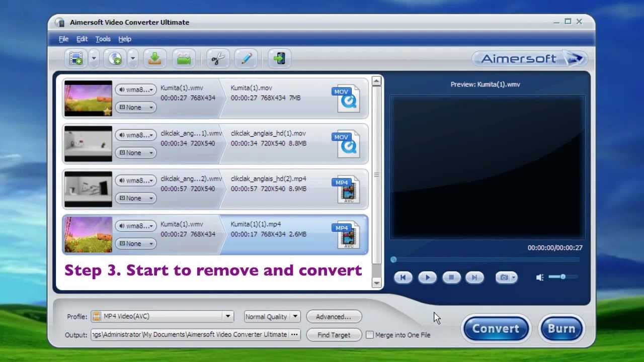The height and width of the screenshot is (362, 644).
Task: Click MP4 format icon for Kumita(1)(1).mp4
Action: point(346,235)
